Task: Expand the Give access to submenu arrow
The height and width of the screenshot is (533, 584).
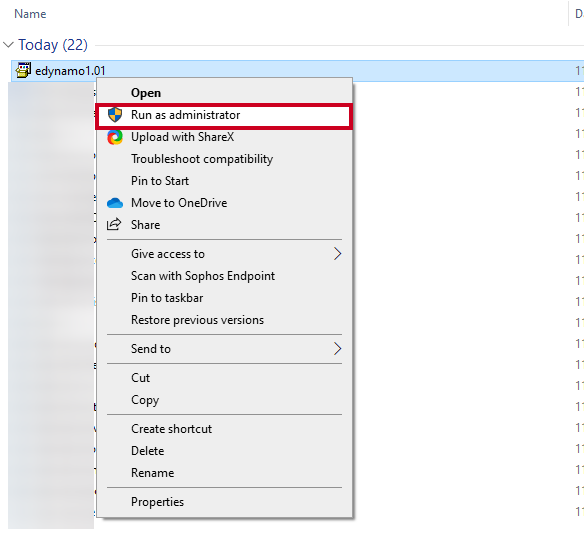Action: point(337,254)
